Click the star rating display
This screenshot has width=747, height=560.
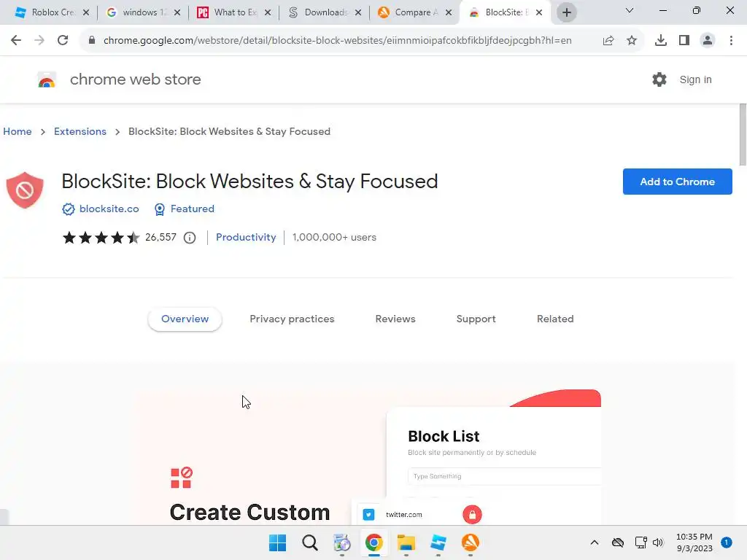coord(101,237)
